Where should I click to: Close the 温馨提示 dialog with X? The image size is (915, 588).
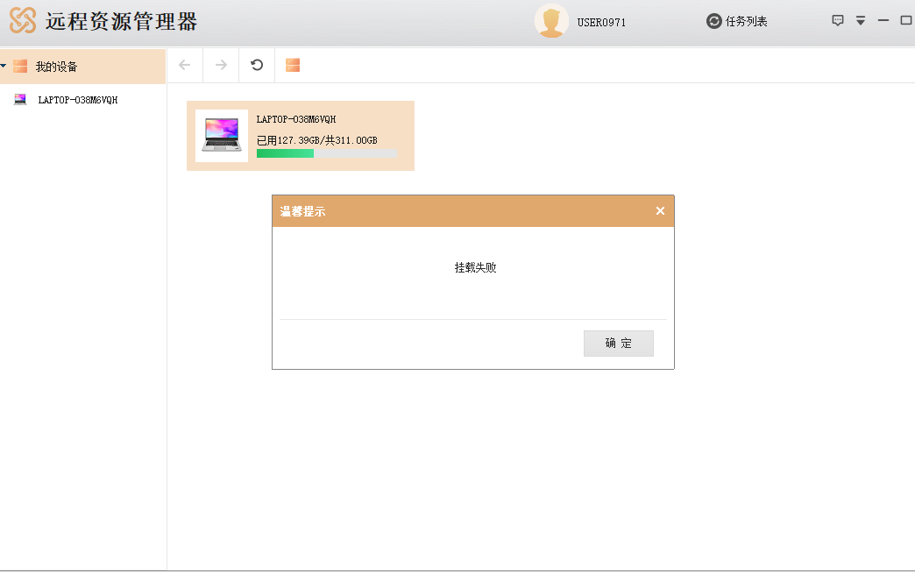pyautogui.click(x=660, y=211)
